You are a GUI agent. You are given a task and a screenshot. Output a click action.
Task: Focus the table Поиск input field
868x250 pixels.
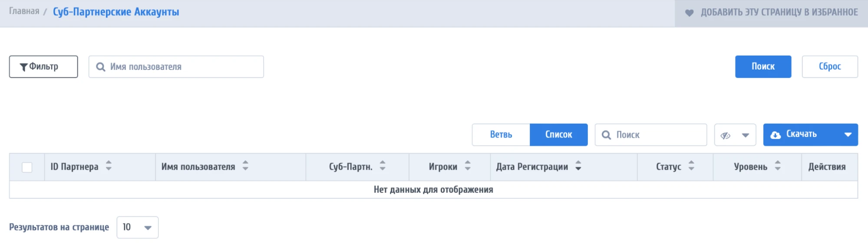(651, 135)
